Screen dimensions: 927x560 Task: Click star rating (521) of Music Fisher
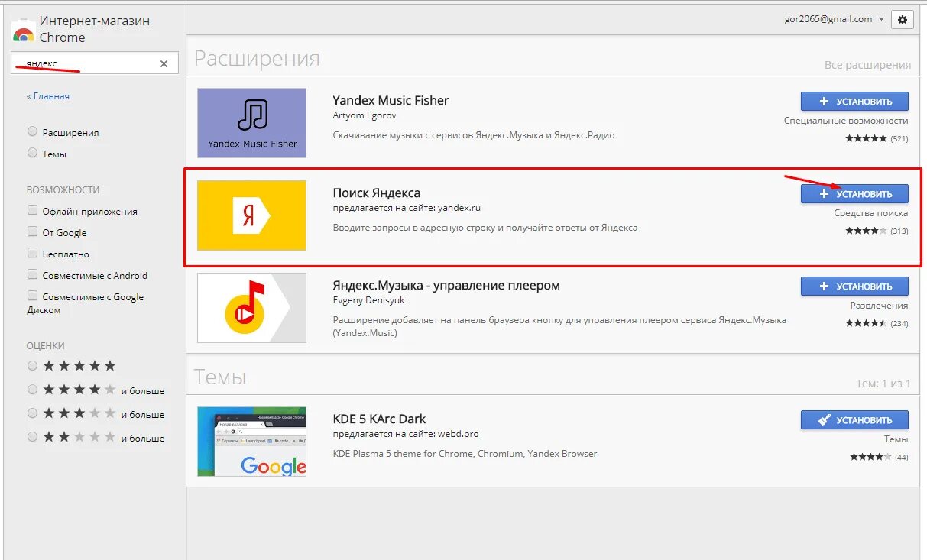[x=877, y=139]
